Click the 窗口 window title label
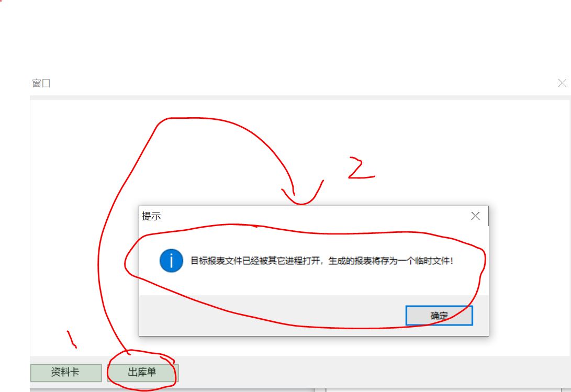Viewport: 571px width, 392px height. [41, 83]
